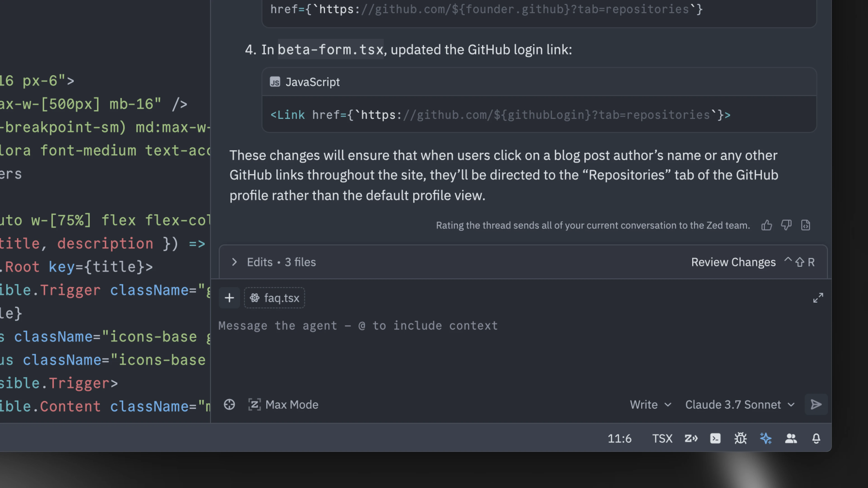This screenshot has height=488, width=868.
Task: Click the send message arrow icon
Action: point(816,404)
